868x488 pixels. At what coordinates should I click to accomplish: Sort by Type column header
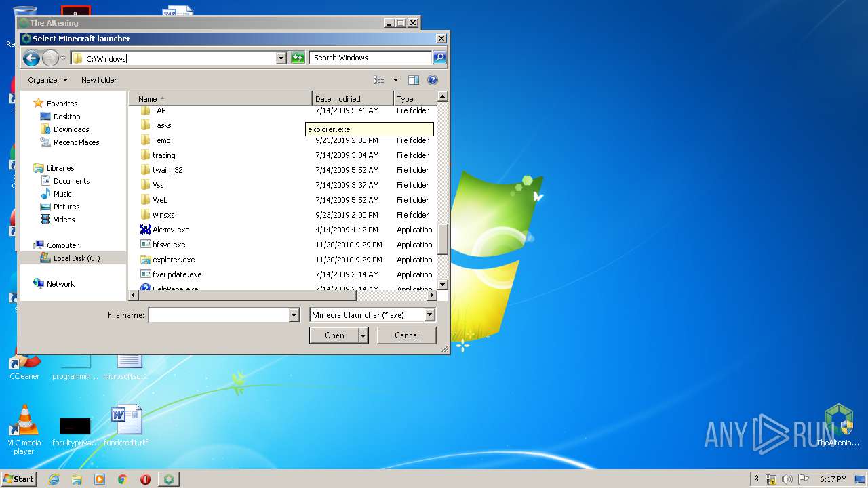(415, 98)
